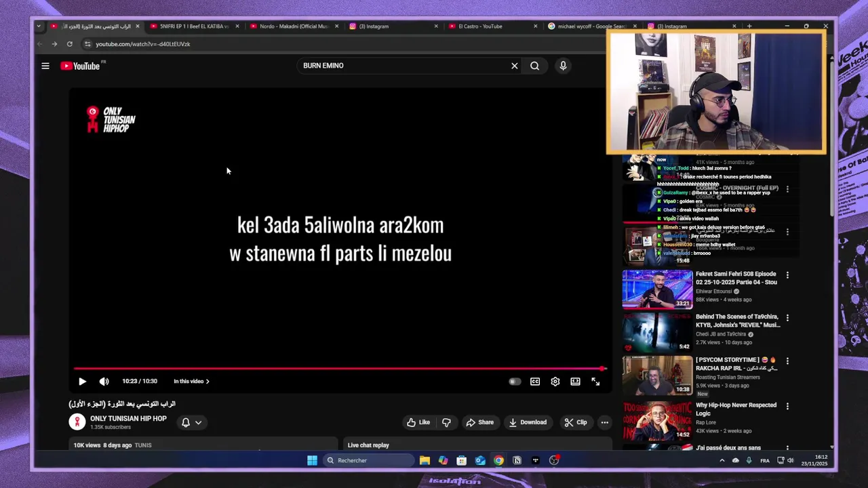View site information icon in the address bar
The width and height of the screenshot is (868, 488).
pyautogui.click(x=87, y=44)
